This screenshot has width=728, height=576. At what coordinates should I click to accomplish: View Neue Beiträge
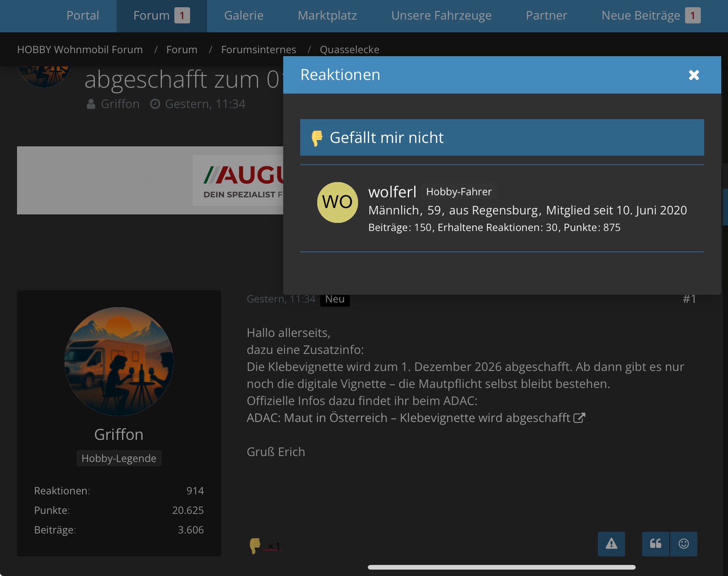(x=641, y=16)
